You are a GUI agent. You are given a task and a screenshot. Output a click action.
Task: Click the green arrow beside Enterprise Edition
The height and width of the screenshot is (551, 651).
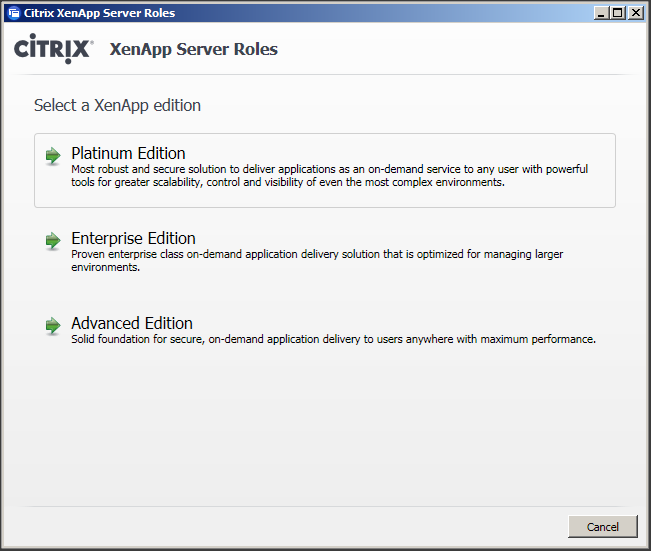click(x=53, y=241)
